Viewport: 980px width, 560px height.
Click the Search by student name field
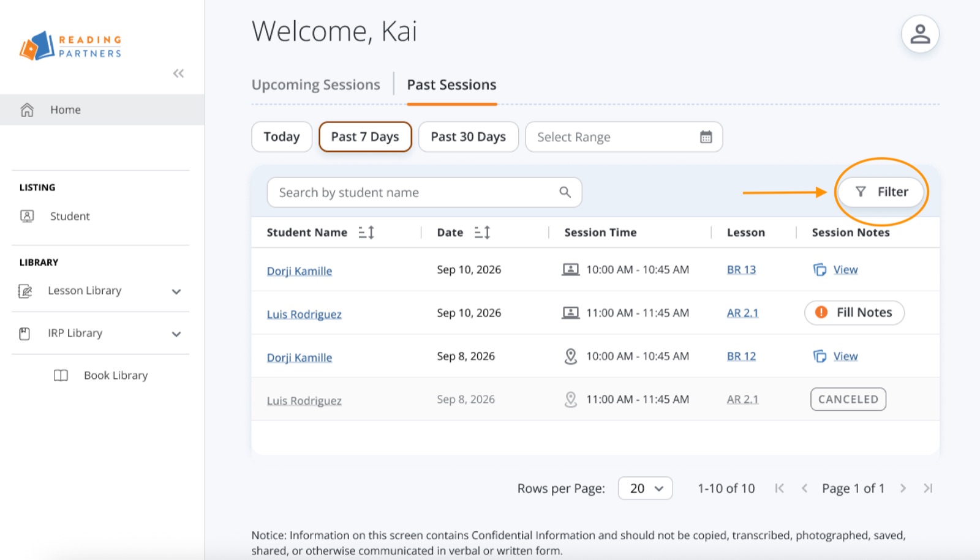424,192
